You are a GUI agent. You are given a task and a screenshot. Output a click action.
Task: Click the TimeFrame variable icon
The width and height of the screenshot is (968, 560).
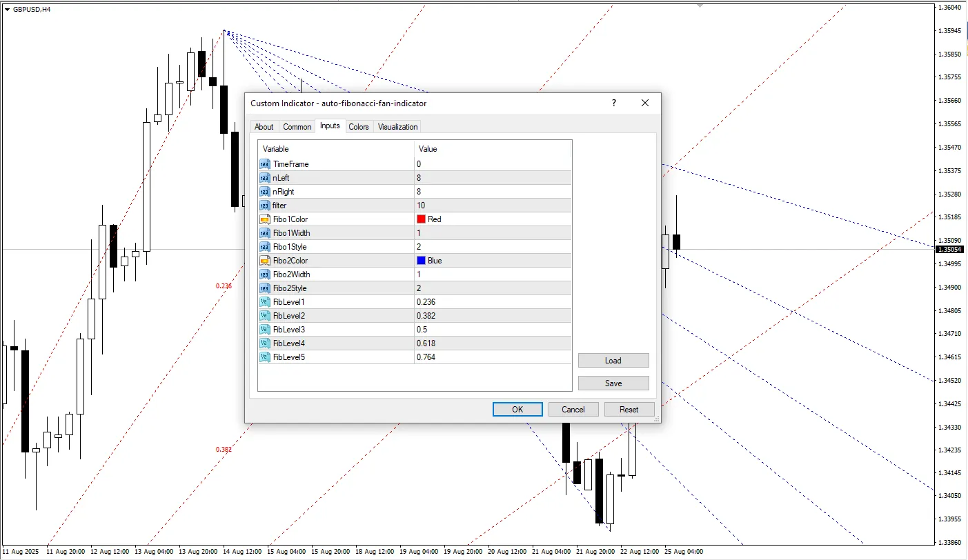tap(265, 164)
